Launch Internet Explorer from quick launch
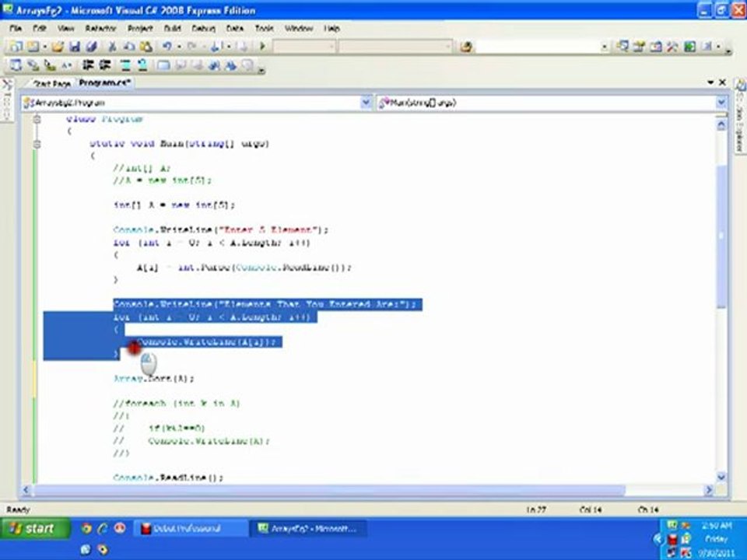747x560 pixels. 103,528
